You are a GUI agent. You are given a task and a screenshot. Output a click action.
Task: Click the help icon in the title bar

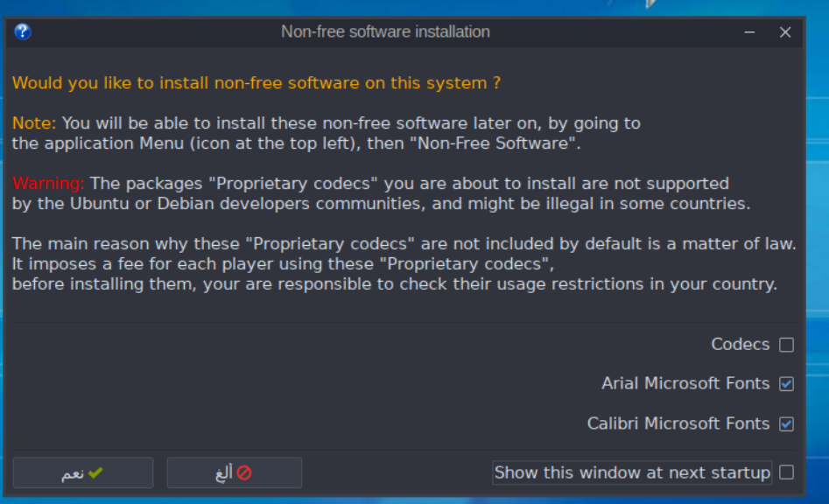pos(25,31)
